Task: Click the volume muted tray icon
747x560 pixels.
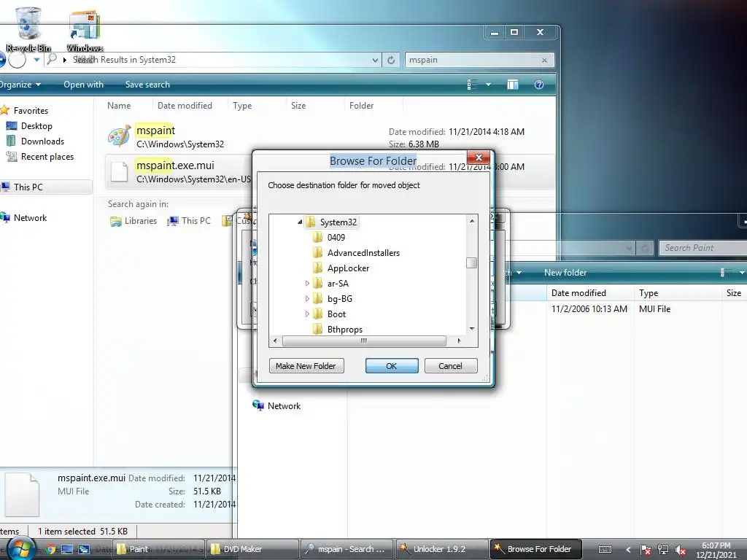Action: 681,550
